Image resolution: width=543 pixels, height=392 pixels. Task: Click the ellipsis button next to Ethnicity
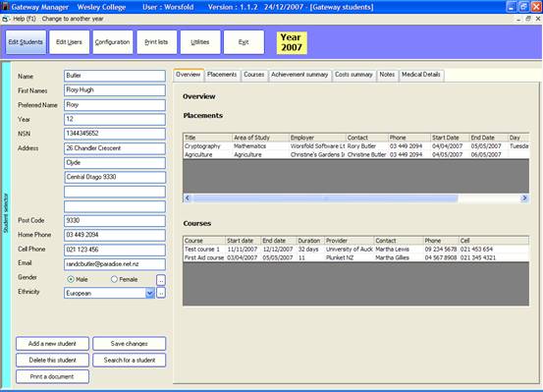161,293
